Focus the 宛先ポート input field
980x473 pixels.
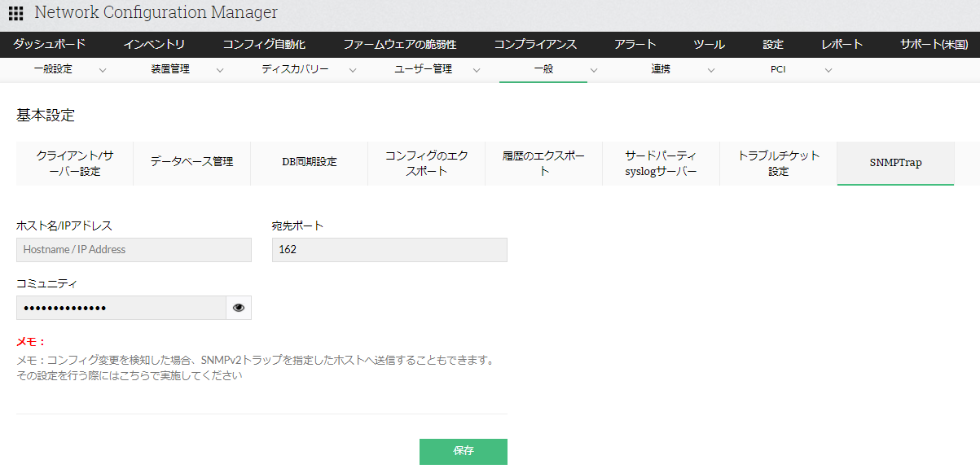click(x=389, y=250)
